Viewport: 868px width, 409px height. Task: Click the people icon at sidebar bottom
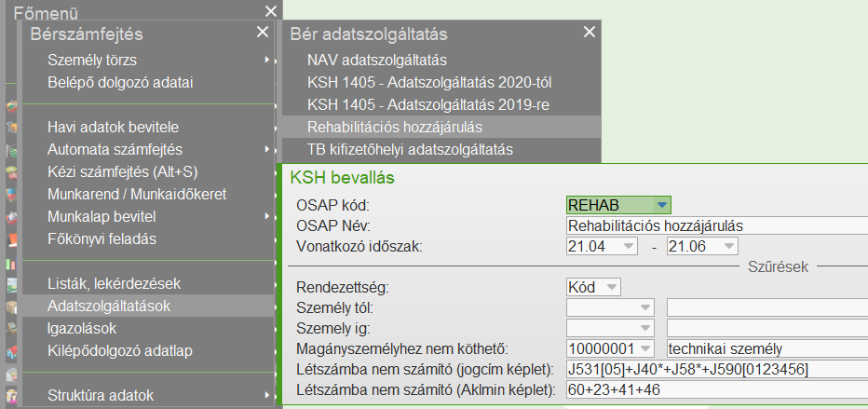point(11,397)
